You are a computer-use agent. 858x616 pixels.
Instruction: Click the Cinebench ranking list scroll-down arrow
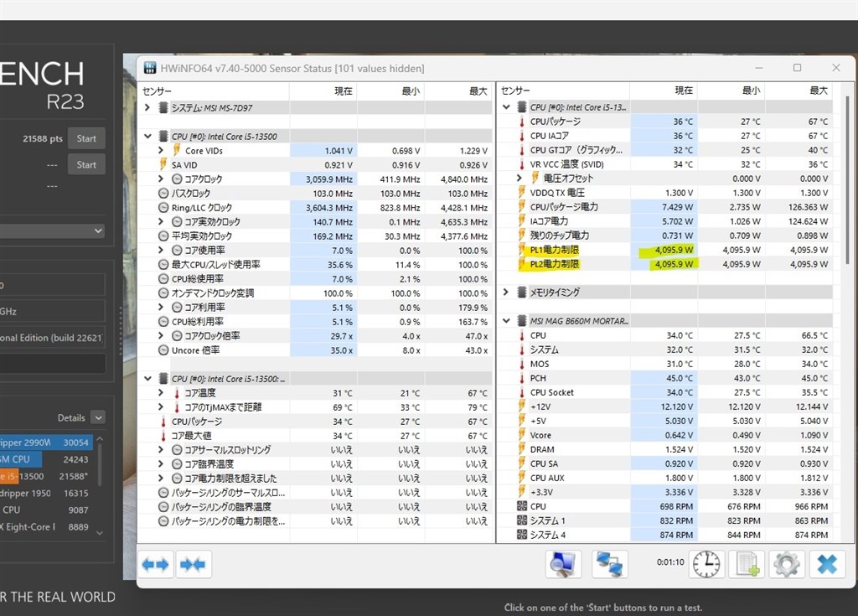100,533
